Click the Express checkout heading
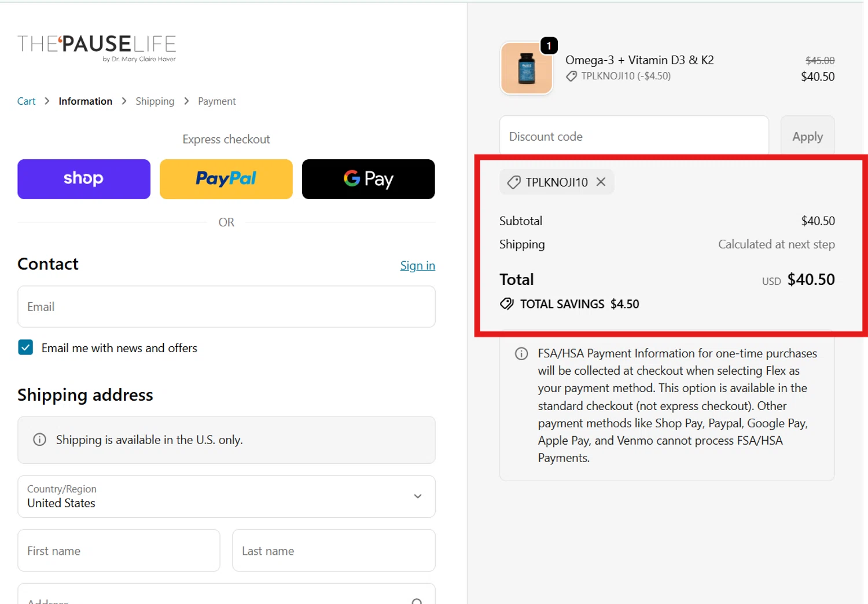Screen dimensions: 868x604 pos(226,140)
